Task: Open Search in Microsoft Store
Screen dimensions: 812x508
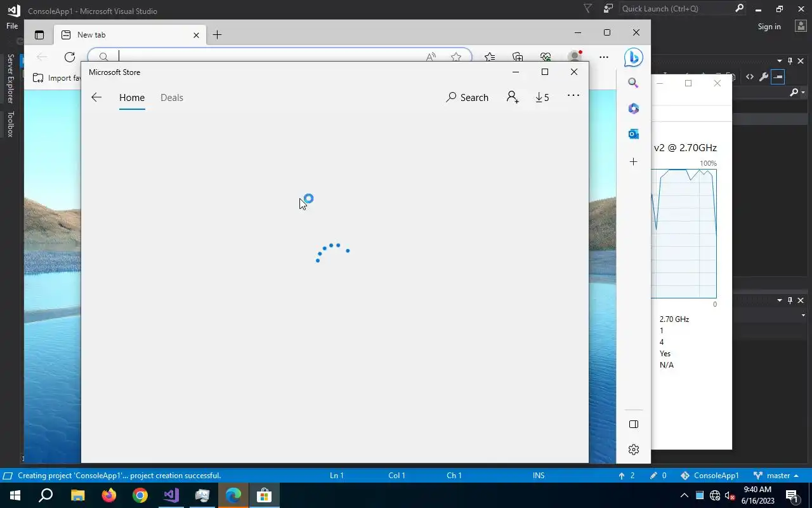Action: [468, 97]
